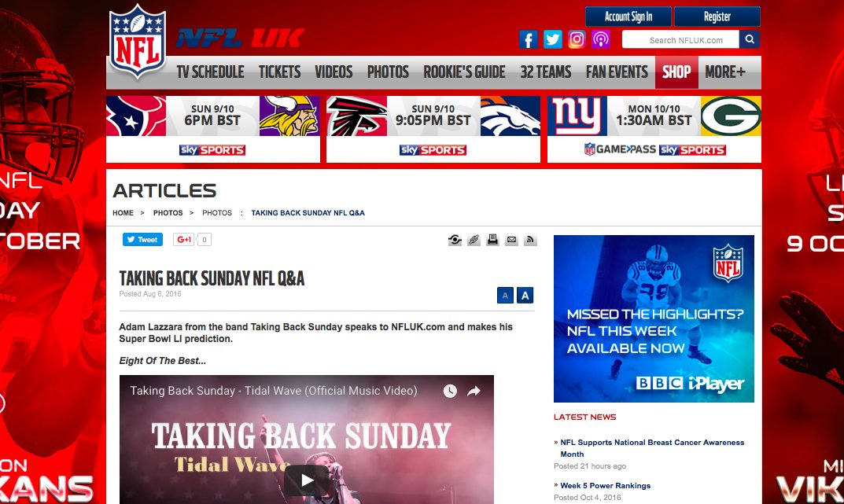Click the Google +1 button

183,239
